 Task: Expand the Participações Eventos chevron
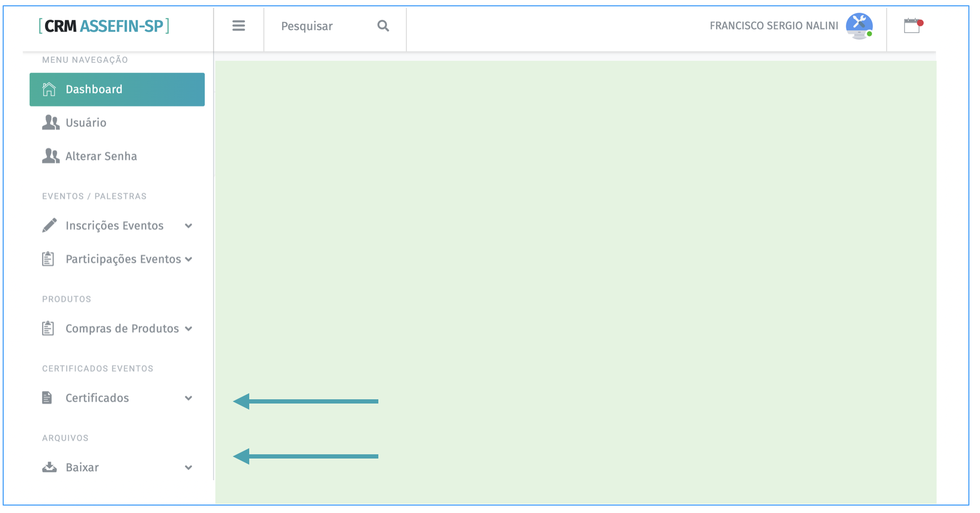pos(188,259)
